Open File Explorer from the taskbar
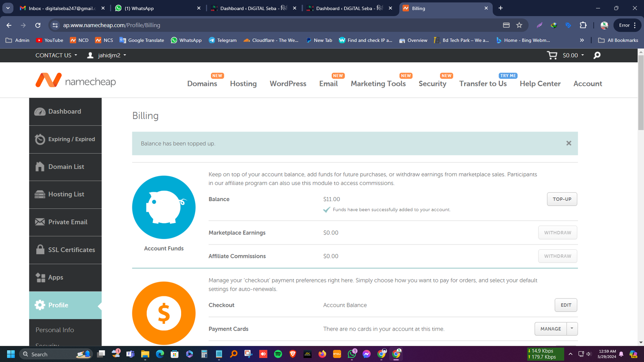The image size is (644, 362). (145, 354)
